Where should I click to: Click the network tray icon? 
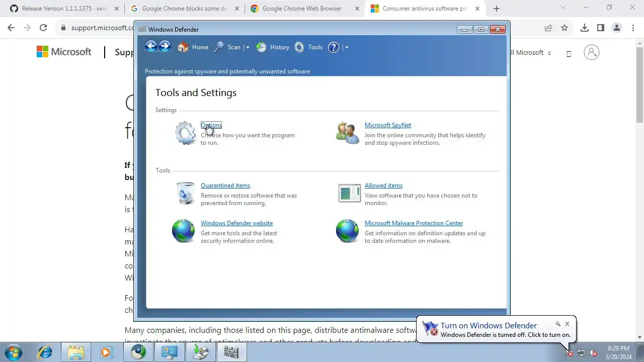[x=581, y=353]
